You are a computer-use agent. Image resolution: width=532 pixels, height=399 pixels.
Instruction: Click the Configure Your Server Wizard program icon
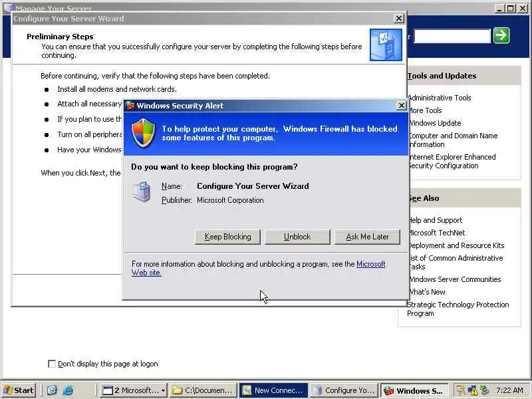point(142,192)
